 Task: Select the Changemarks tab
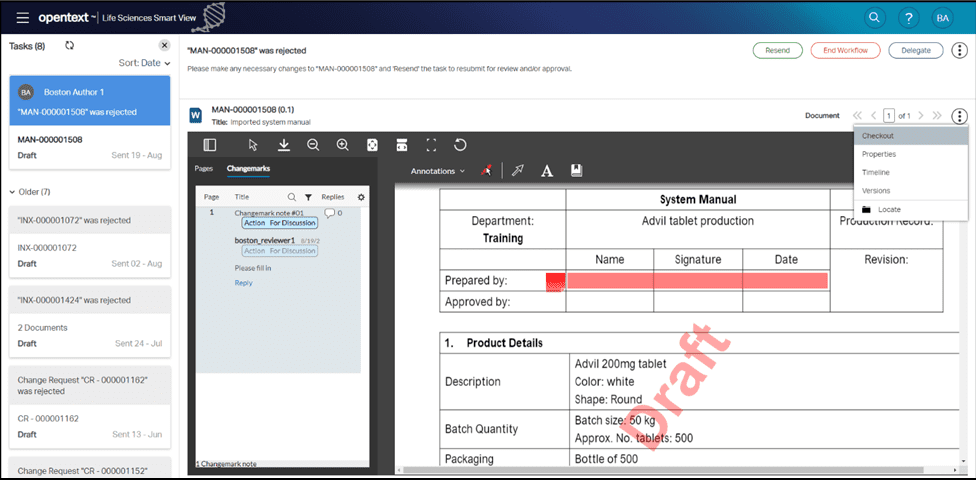248,168
